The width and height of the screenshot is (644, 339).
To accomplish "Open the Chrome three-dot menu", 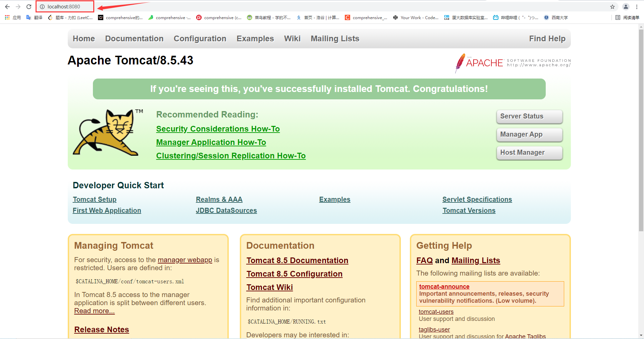I will (x=637, y=7).
